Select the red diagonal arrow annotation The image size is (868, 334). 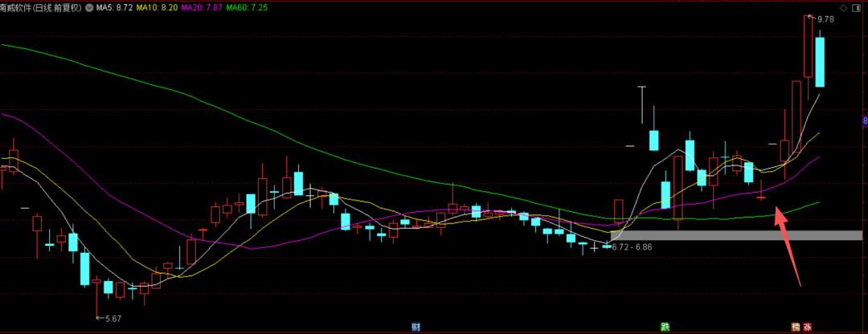coord(787,246)
